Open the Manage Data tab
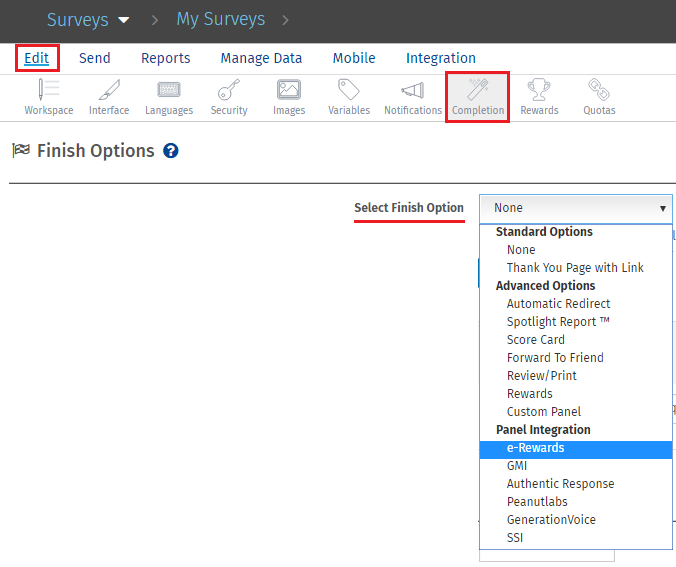 point(261,58)
